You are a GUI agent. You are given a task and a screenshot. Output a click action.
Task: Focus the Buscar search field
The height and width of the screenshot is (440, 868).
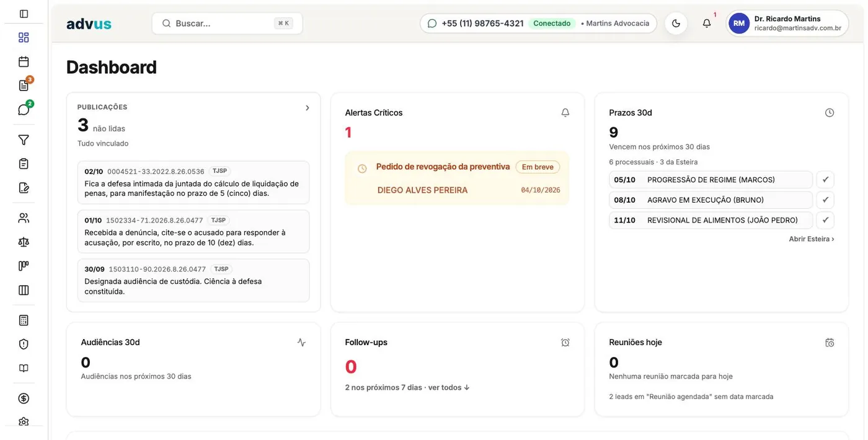point(227,24)
